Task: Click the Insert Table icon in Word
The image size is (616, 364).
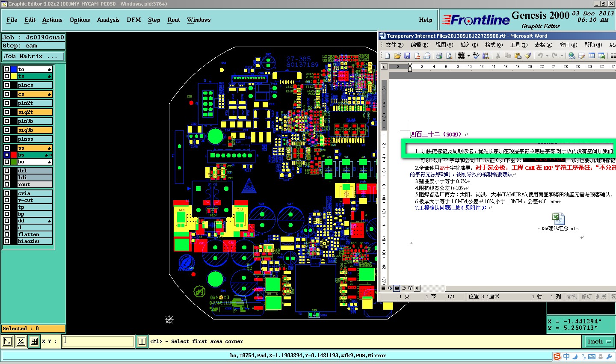Action: coord(592,56)
